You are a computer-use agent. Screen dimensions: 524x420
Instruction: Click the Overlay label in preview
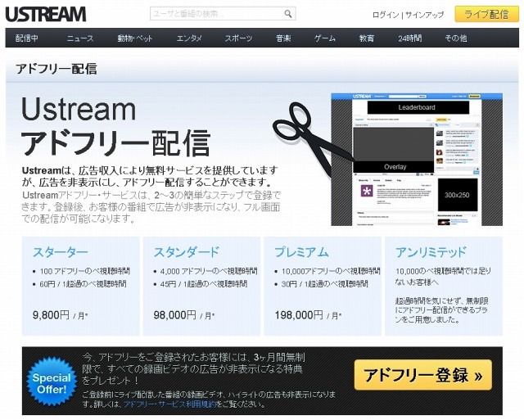point(395,167)
